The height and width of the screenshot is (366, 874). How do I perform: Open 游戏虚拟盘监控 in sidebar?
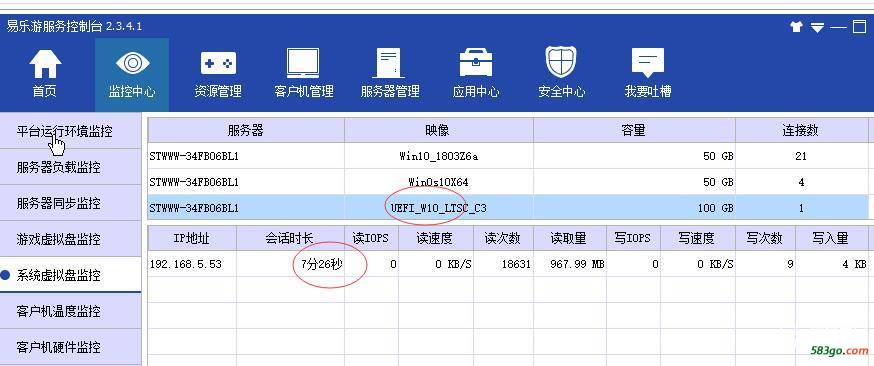click(x=70, y=239)
